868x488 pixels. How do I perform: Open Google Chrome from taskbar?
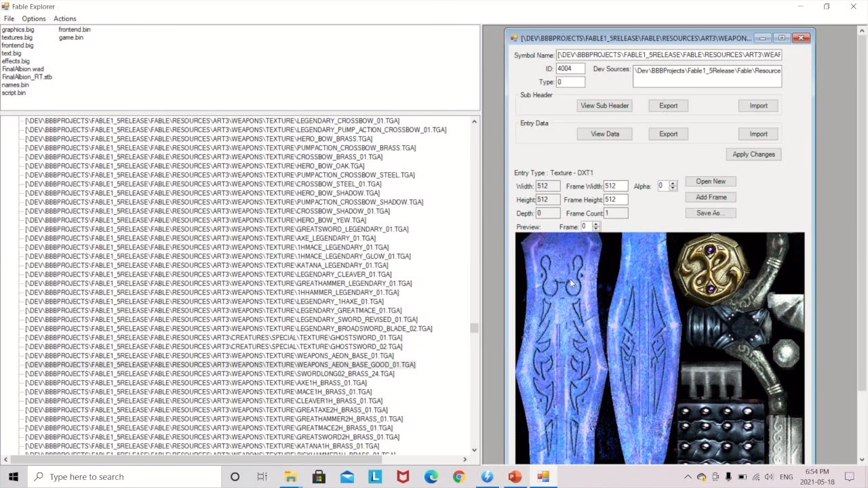(459, 476)
